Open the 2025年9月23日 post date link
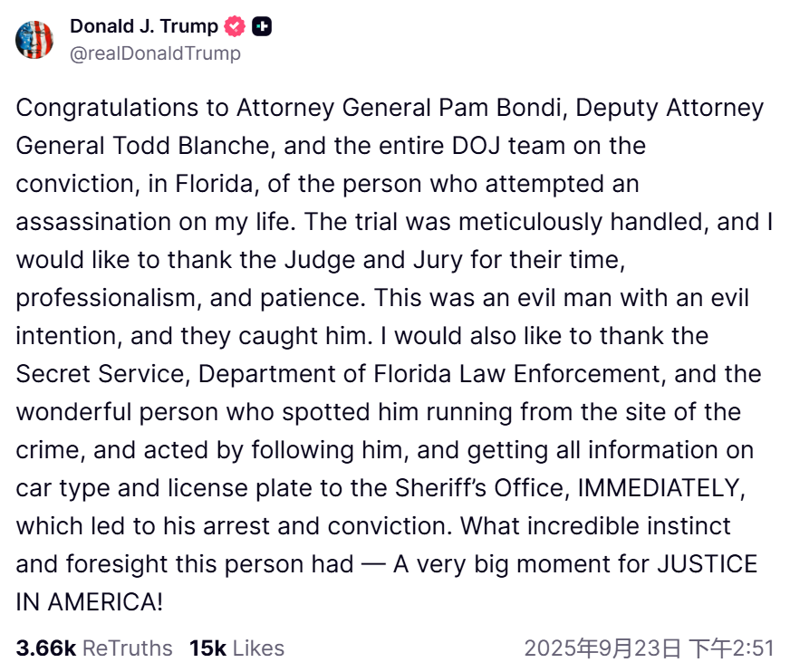This screenshot has width=790, height=672. tap(602, 648)
